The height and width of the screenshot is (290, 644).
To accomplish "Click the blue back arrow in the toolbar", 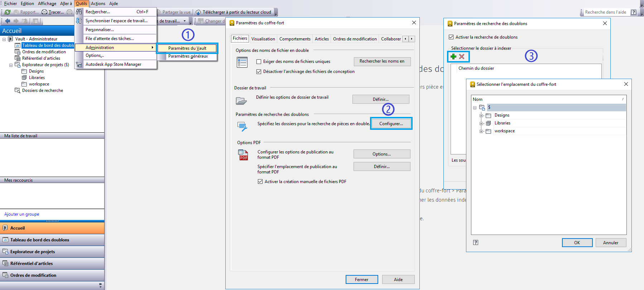I will [8, 21].
